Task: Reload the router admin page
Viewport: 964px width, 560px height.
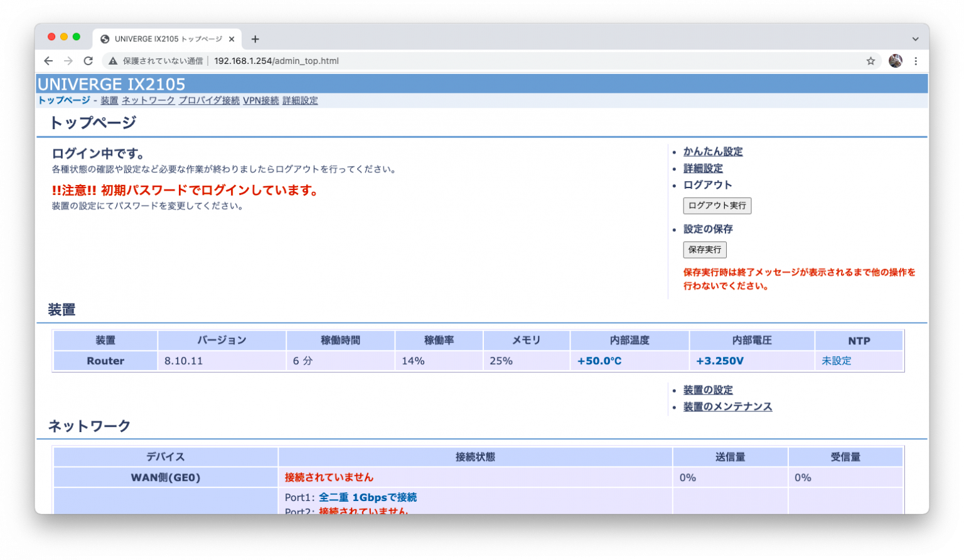Action: coord(87,61)
